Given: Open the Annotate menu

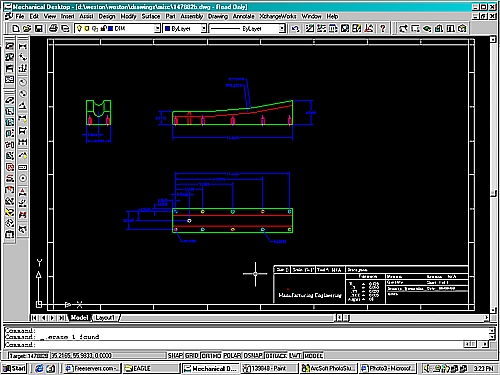Looking at the screenshot, I should (243, 16).
